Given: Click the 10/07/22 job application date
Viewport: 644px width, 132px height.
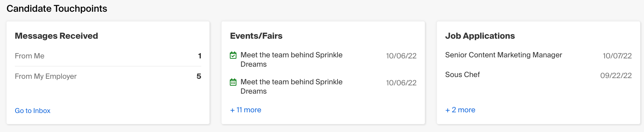Looking at the screenshot, I should [617, 56].
